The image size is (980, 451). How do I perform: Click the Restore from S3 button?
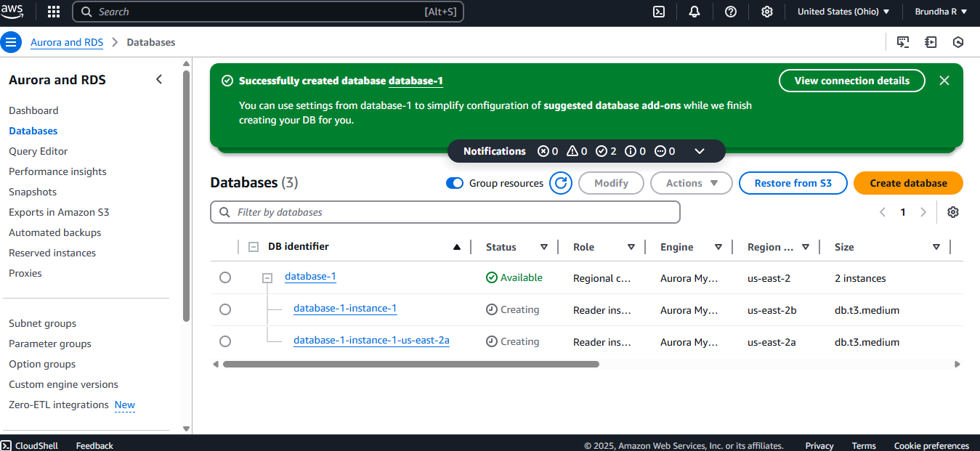pos(793,183)
